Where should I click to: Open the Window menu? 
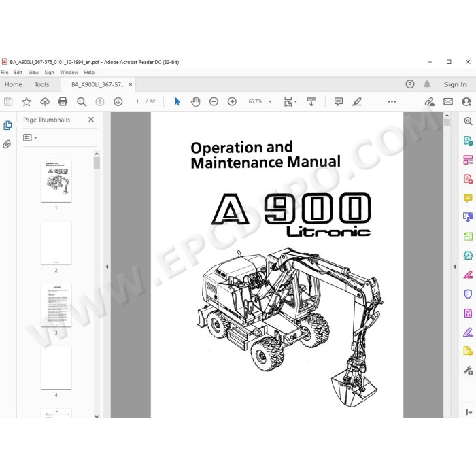coord(69,72)
